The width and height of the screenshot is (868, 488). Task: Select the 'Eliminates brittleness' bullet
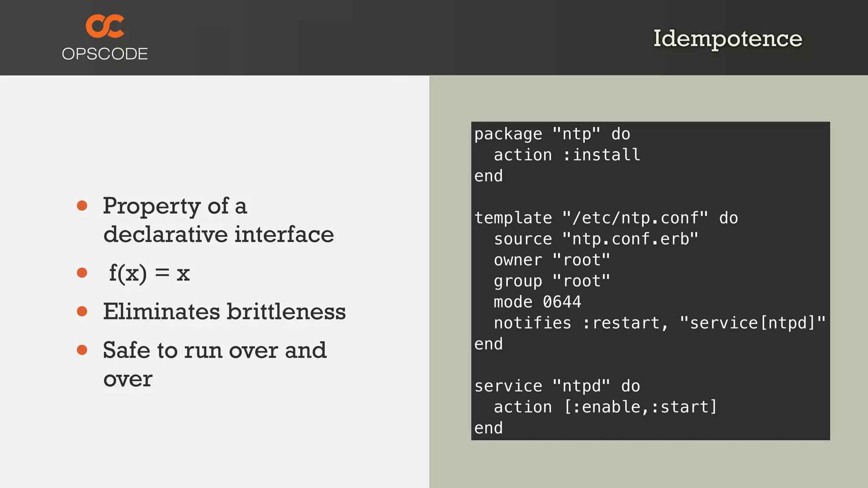(x=224, y=311)
